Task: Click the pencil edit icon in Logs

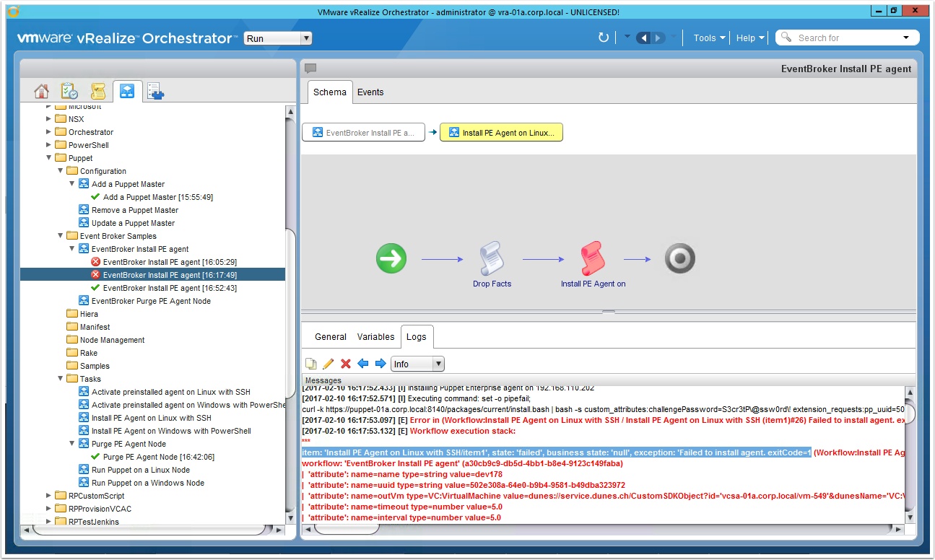Action: tap(328, 364)
